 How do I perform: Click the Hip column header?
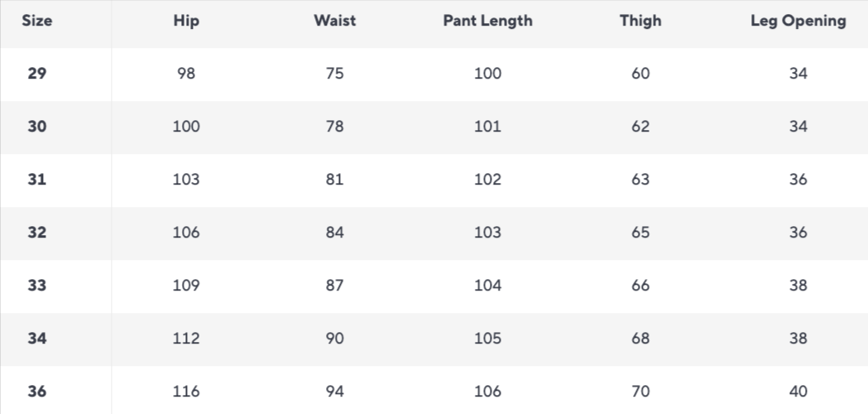point(188,22)
